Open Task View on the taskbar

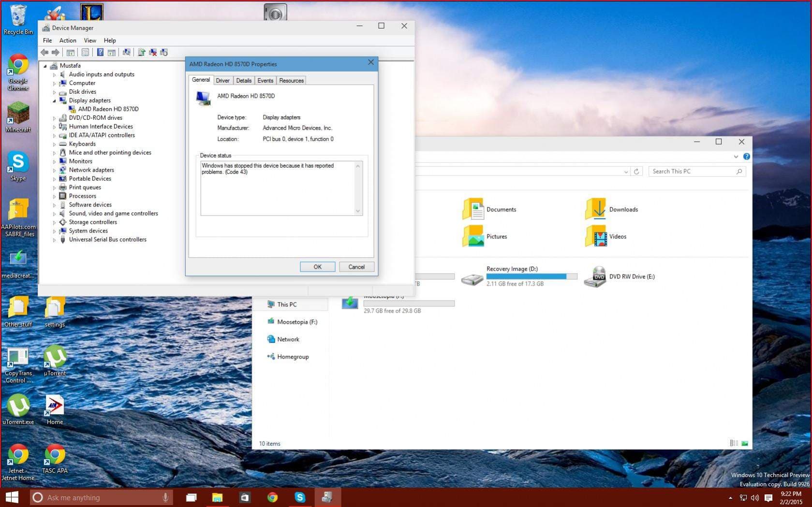pyautogui.click(x=192, y=497)
